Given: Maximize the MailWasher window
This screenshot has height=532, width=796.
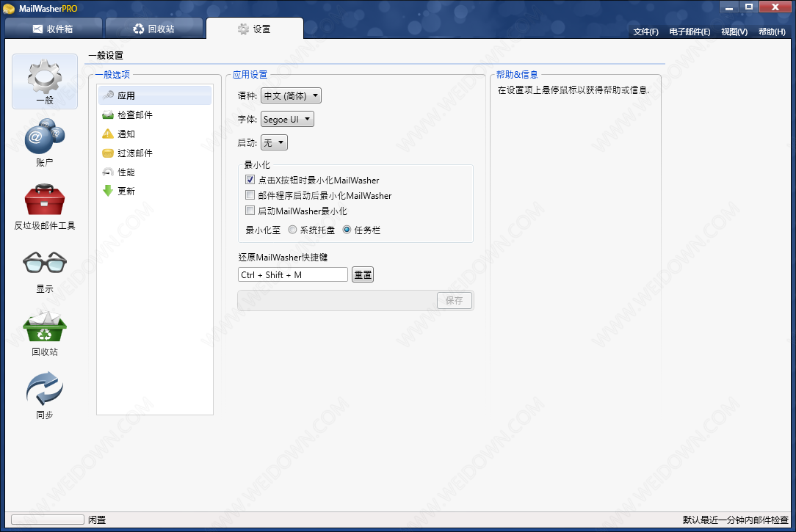Looking at the screenshot, I should [749, 7].
